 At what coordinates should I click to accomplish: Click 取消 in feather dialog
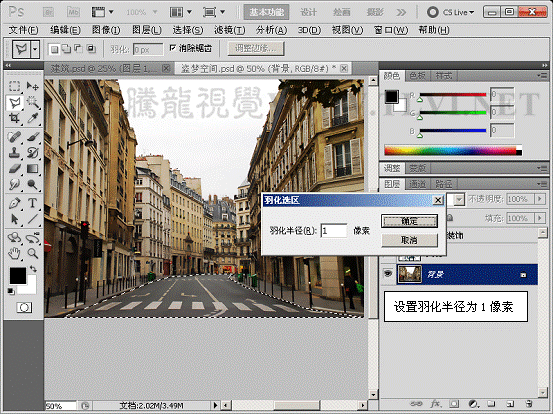coord(409,240)
